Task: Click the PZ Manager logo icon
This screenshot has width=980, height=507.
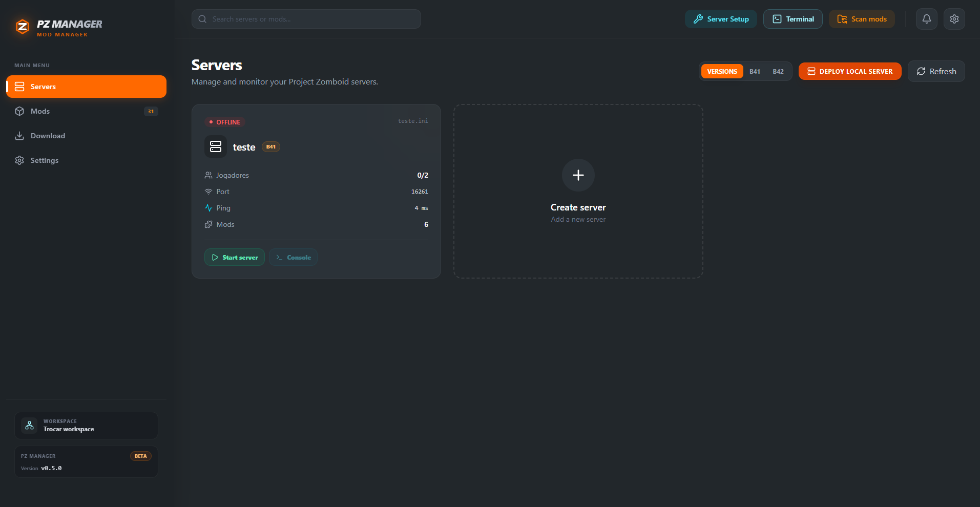Action: click(22, 26)
